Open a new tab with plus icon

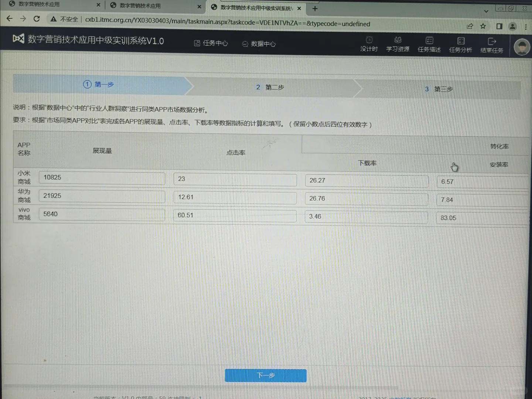point(315,8)
